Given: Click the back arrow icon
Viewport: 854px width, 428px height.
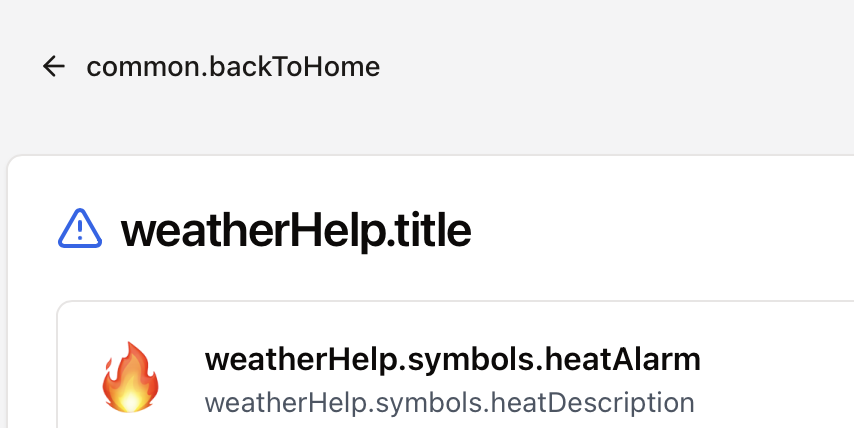Looking at the screenshot, I should pos(53,67).
